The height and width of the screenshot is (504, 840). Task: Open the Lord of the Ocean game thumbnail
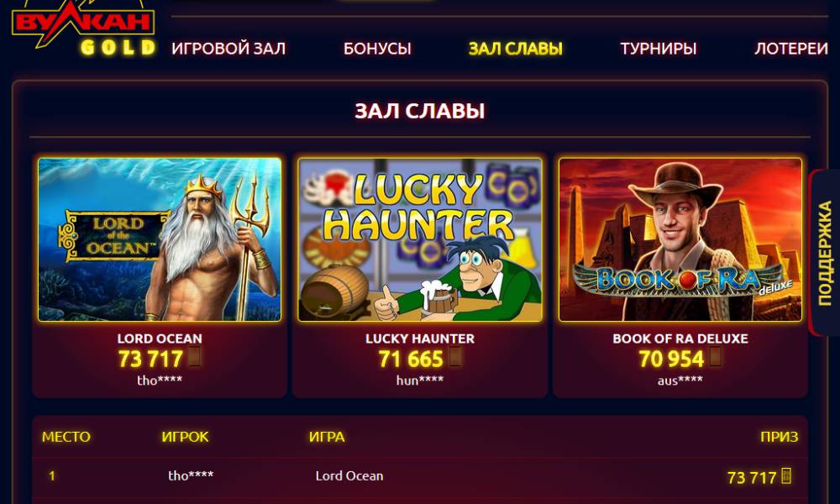point(160,239)
